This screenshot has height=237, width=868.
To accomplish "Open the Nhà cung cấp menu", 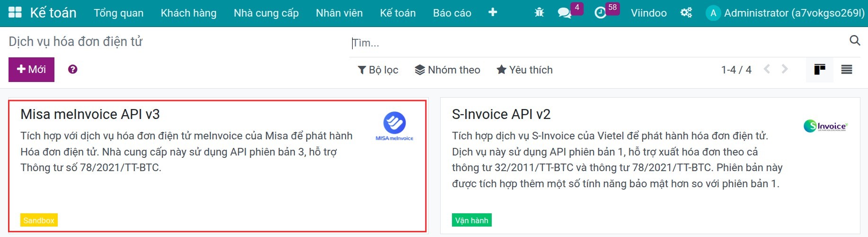I will (266, 13).
